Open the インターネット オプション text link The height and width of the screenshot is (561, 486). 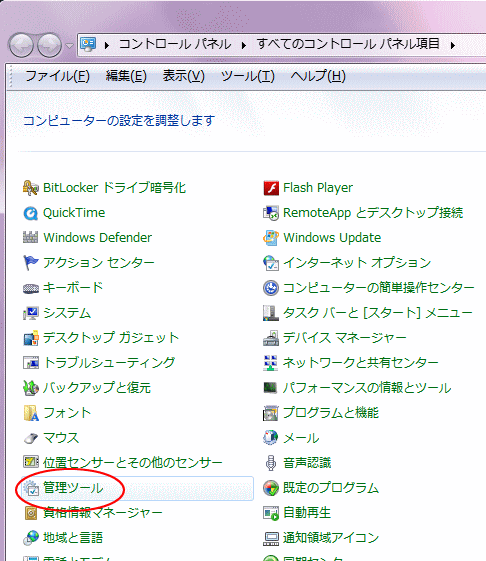[x=357, y=263]
